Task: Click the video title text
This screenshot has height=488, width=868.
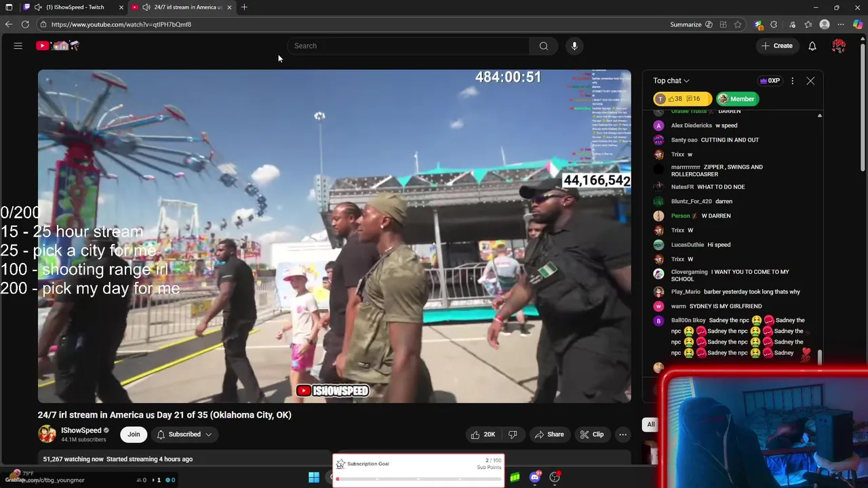Action: [x=164, y=415]
